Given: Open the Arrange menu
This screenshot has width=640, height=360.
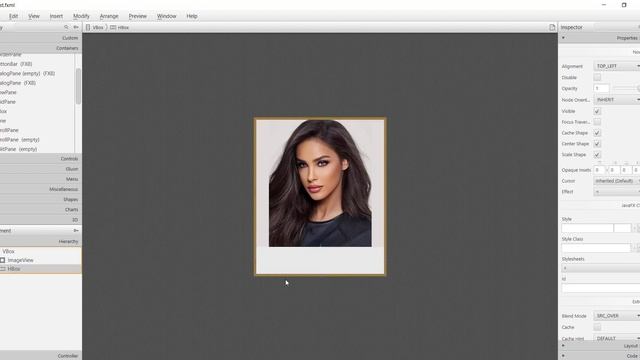Looking at the screenshot, I should click(109, 16).
